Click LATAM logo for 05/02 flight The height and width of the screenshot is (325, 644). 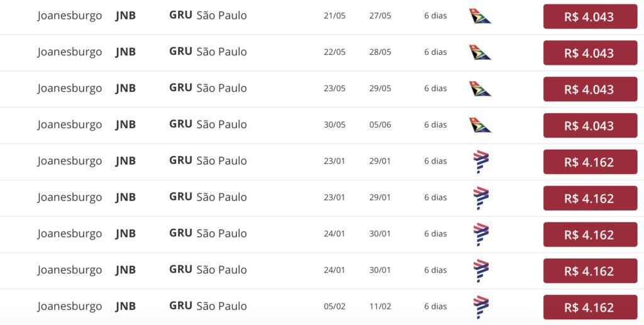[x=480, y=307]
